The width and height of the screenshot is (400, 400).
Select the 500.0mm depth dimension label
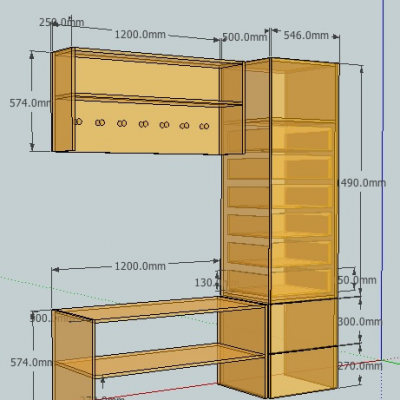tap(244, 37)
